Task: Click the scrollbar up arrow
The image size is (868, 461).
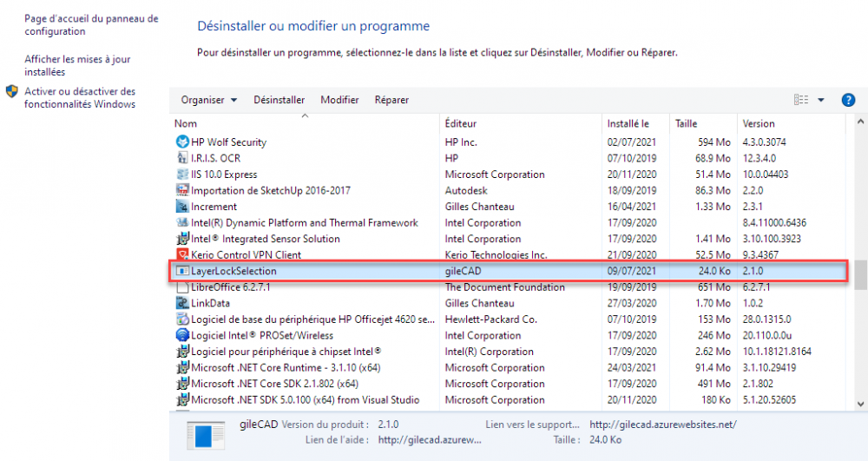Action: pyautogui.click(x=860, y=122)
